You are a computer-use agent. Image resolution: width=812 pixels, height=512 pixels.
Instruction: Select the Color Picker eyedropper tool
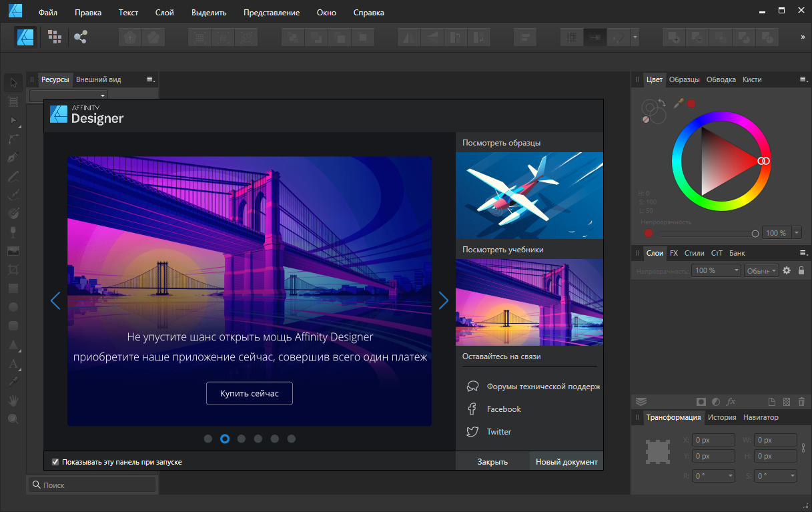(x=13, y=382)
